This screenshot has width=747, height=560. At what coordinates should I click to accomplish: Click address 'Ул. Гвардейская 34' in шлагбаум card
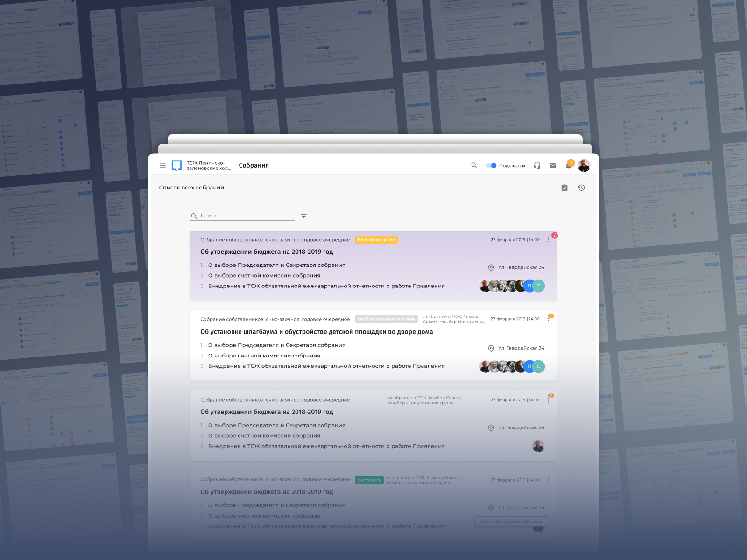(x=521, y=348)
